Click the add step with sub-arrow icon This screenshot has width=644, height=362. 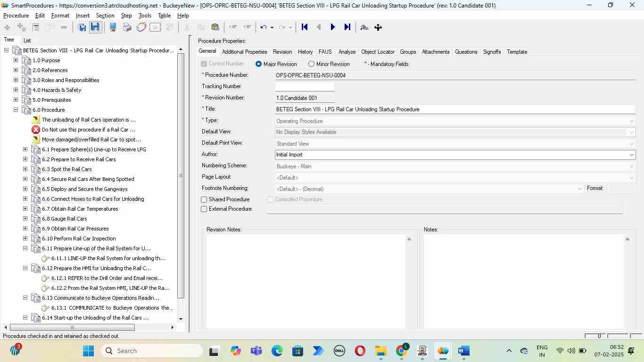click(x=21, y=27)
